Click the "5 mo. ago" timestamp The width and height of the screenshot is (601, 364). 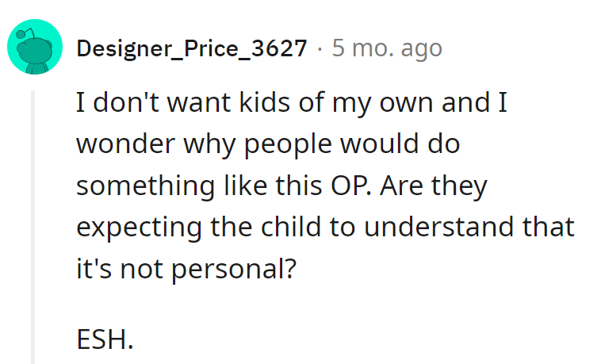[x=387, y=49]
